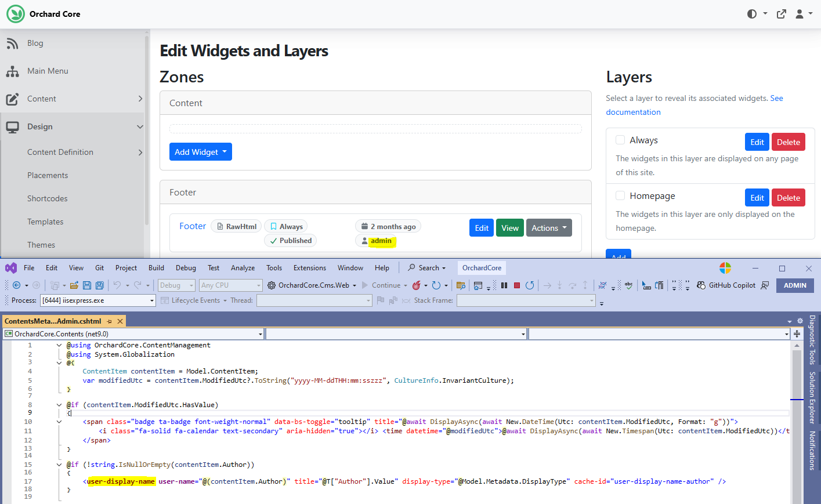The width and height of the screenshot is (821, 504).
Task: Open the user account menu icon
Action: (800, 14)
